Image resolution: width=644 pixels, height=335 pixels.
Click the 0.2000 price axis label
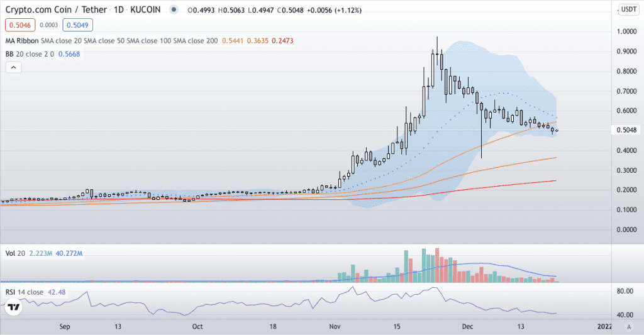coord(627,190)
